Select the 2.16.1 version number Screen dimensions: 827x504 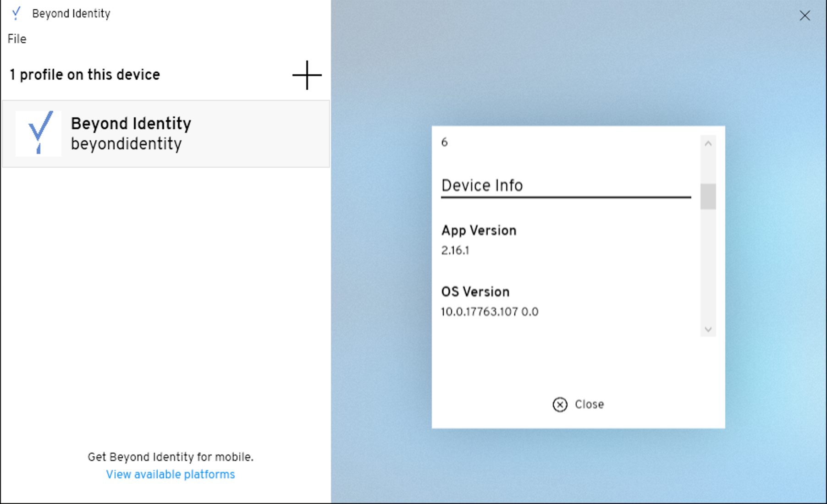pyautogui.click(x=455, y=251)
